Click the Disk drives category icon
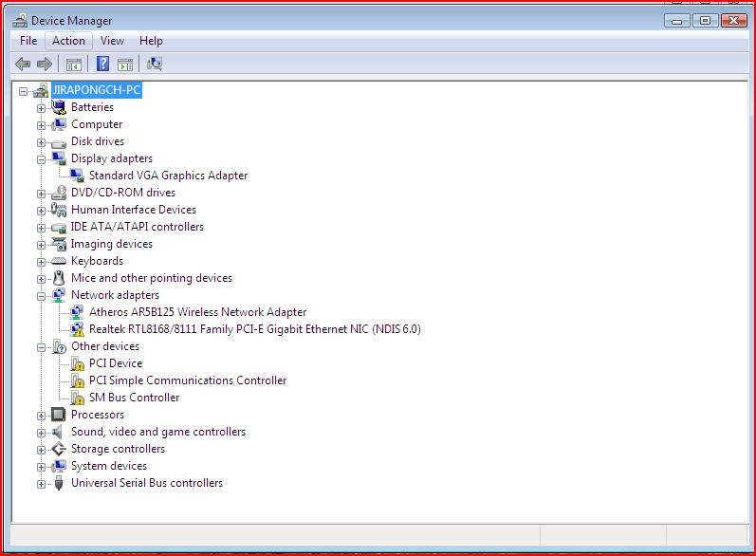Image resolution: width=756 pixels, height=556 pixels. click(59, 142)
